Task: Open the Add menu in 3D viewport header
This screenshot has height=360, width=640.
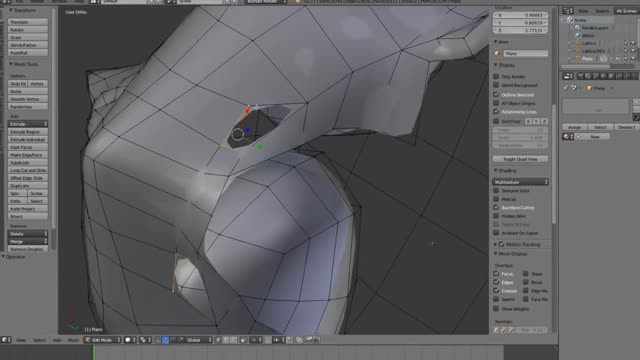Action: click(x=57, y=340)
